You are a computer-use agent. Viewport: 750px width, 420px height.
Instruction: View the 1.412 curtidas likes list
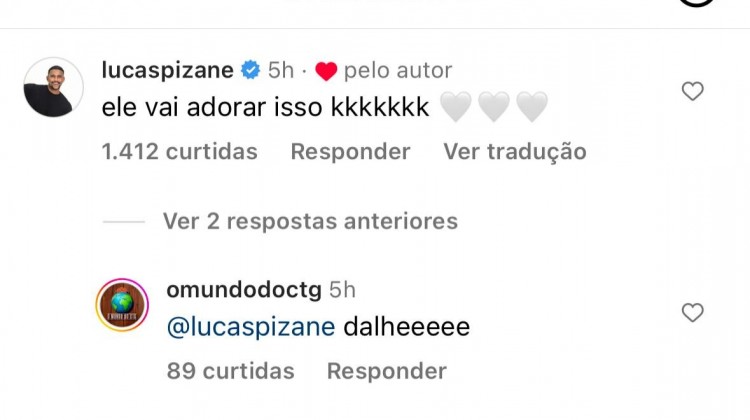tap(180, 152)
